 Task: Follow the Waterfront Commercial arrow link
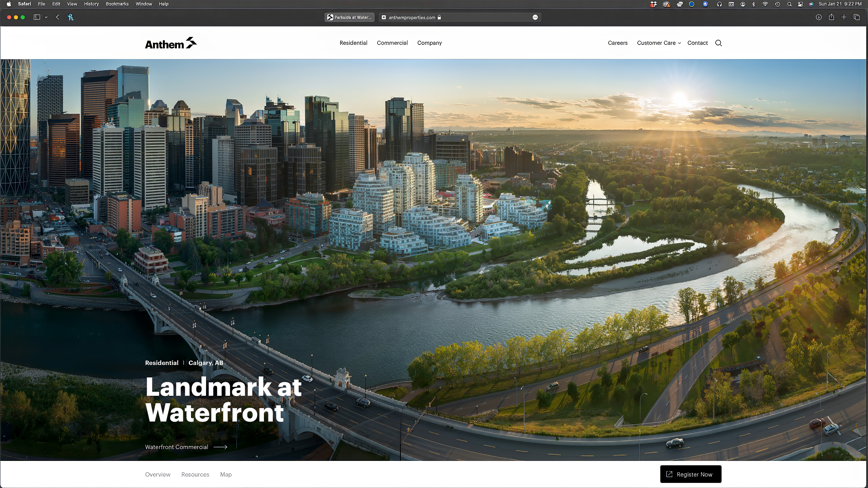tap(186, 447)
